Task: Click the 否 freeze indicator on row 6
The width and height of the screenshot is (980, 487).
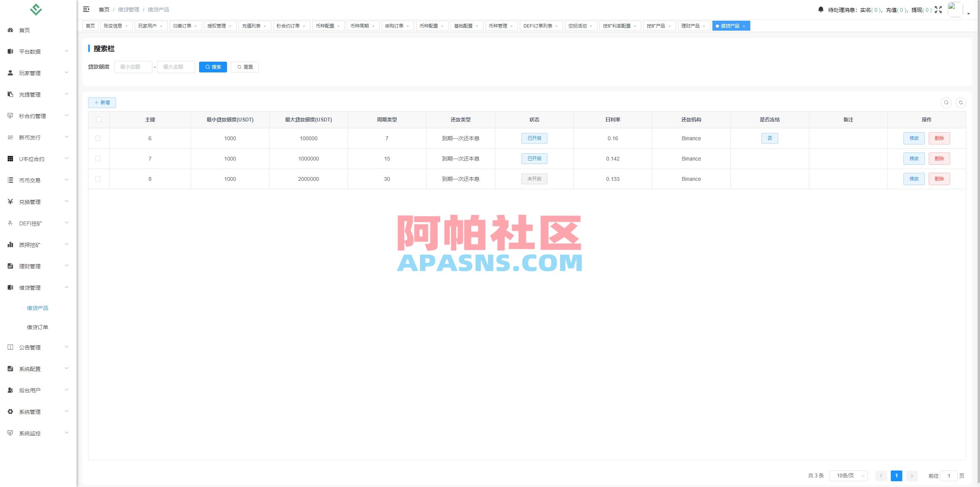Action: [x=770, y=138]
